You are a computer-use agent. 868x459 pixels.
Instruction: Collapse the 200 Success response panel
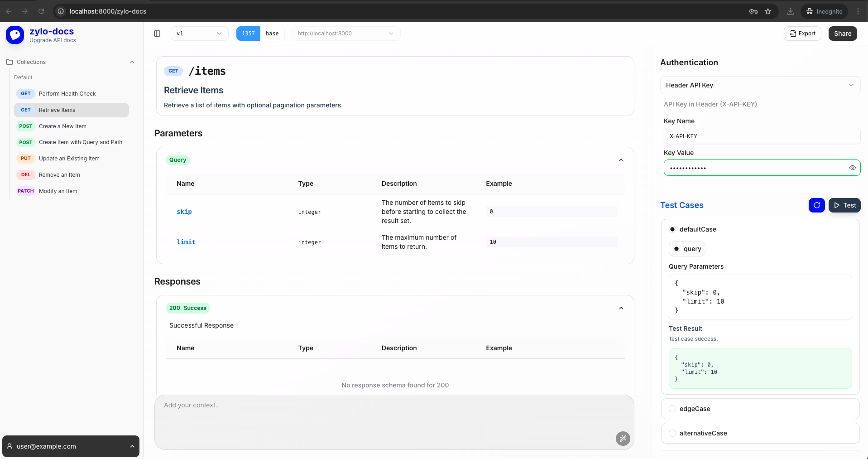pos(621,308)
